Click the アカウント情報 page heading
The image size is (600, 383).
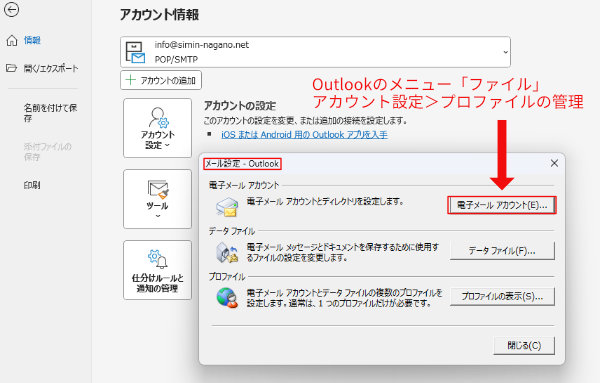coord(159,15)
